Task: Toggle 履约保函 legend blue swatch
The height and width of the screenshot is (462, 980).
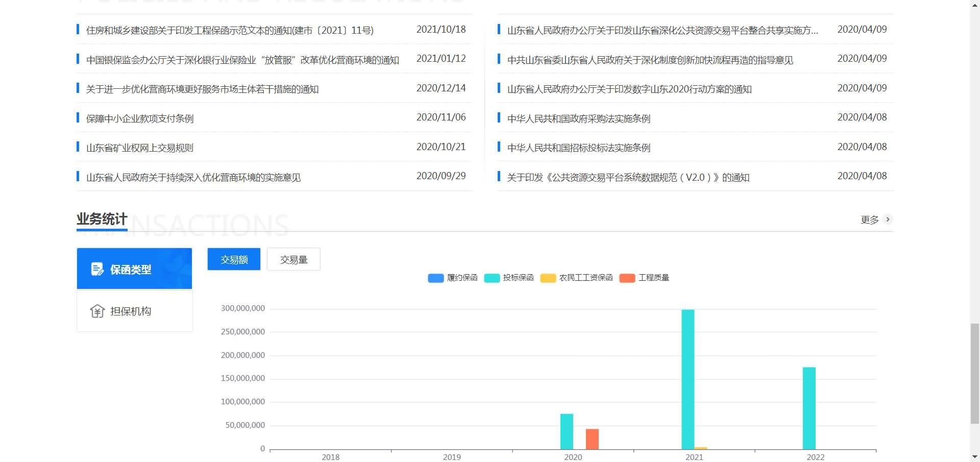Action: 435,278
